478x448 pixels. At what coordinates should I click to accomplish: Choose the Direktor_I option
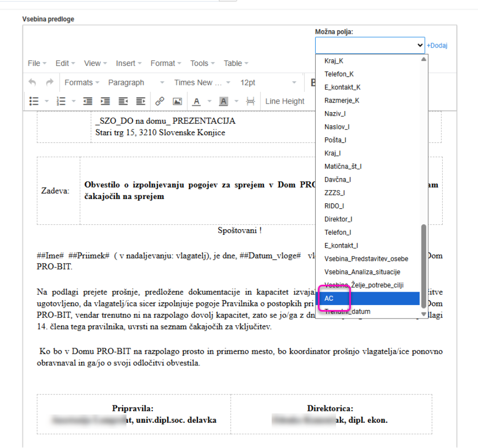[368, 219]
